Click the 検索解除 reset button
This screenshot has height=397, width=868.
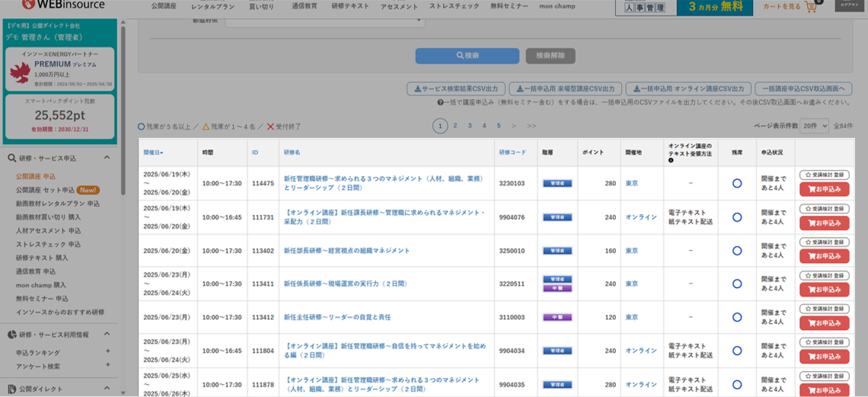click(x=550, y=56)
